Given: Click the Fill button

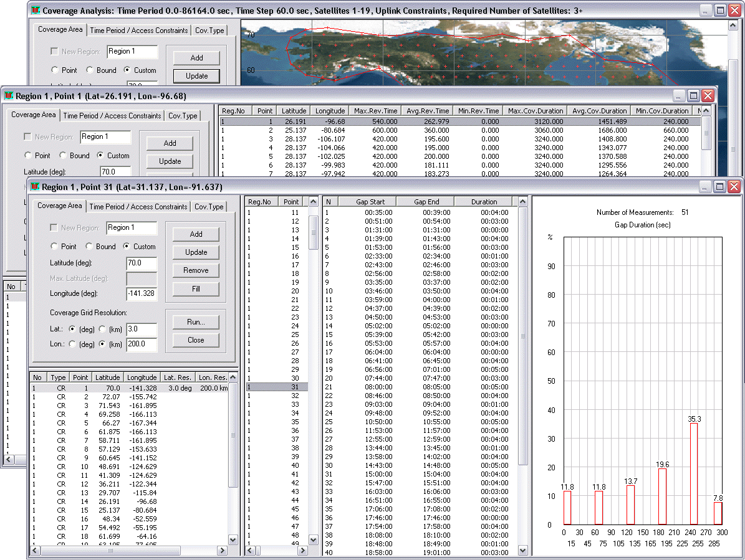Looking at the screenshot, I should pyautogui.click(x=196, y=288).
